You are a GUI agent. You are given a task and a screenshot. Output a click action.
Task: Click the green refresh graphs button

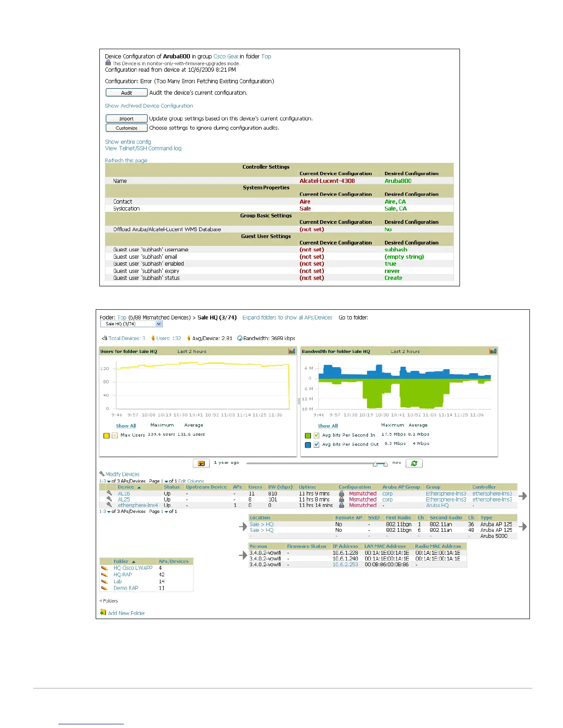click(414, 463)
